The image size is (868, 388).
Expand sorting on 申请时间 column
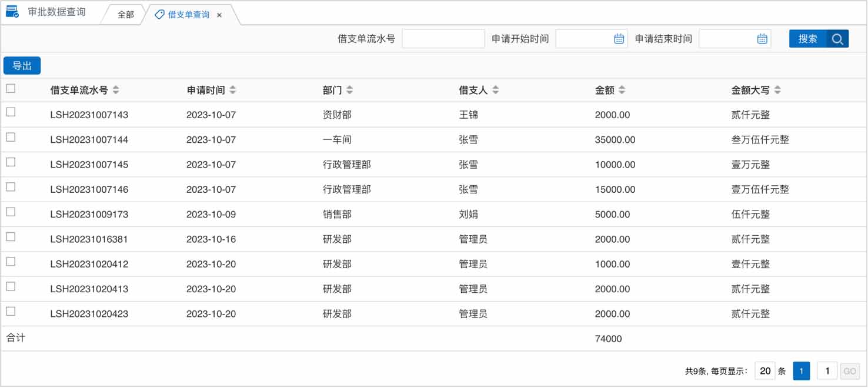pos(233,89)
